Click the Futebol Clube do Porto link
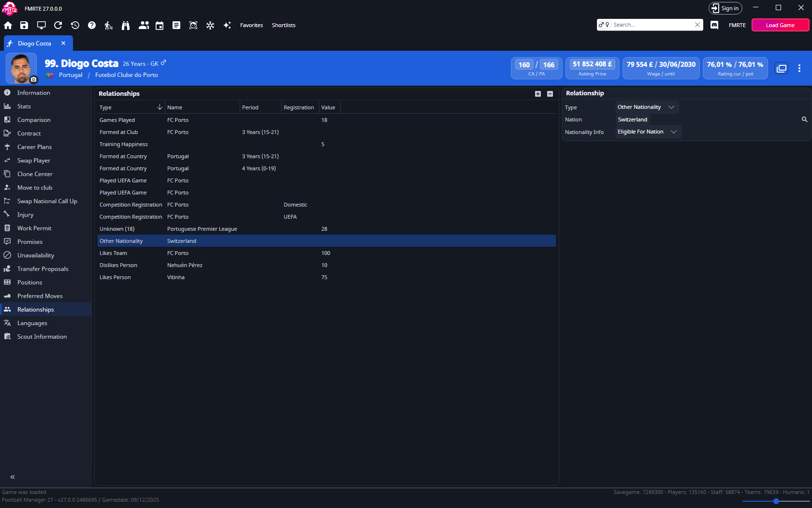The width and height of the screenshot is (812, 508). click(127, 75)
